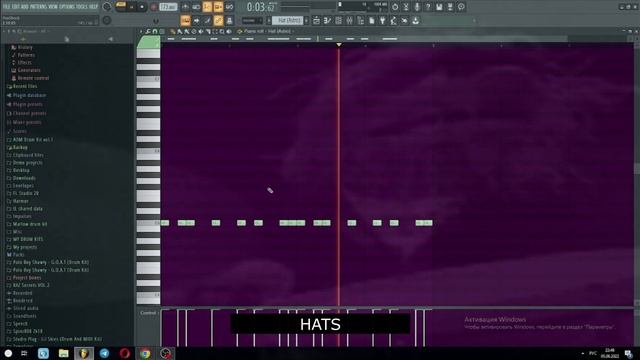Start playback with the play button

(x=131, y=7)
